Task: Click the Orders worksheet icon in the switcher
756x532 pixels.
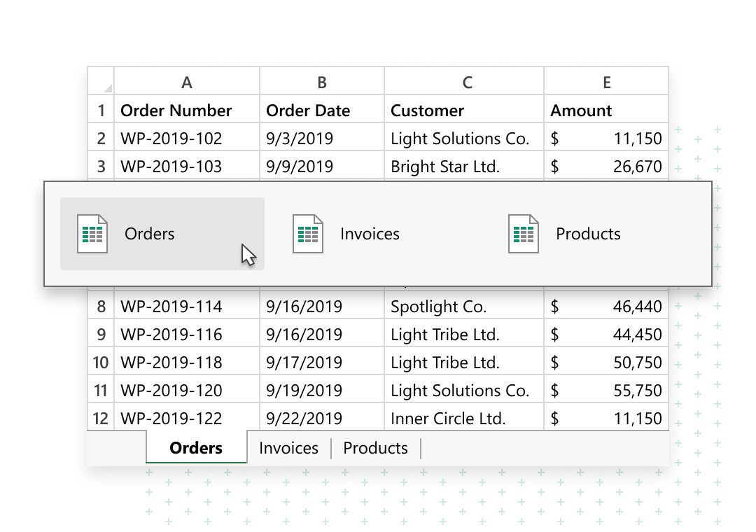Action: 90,233
